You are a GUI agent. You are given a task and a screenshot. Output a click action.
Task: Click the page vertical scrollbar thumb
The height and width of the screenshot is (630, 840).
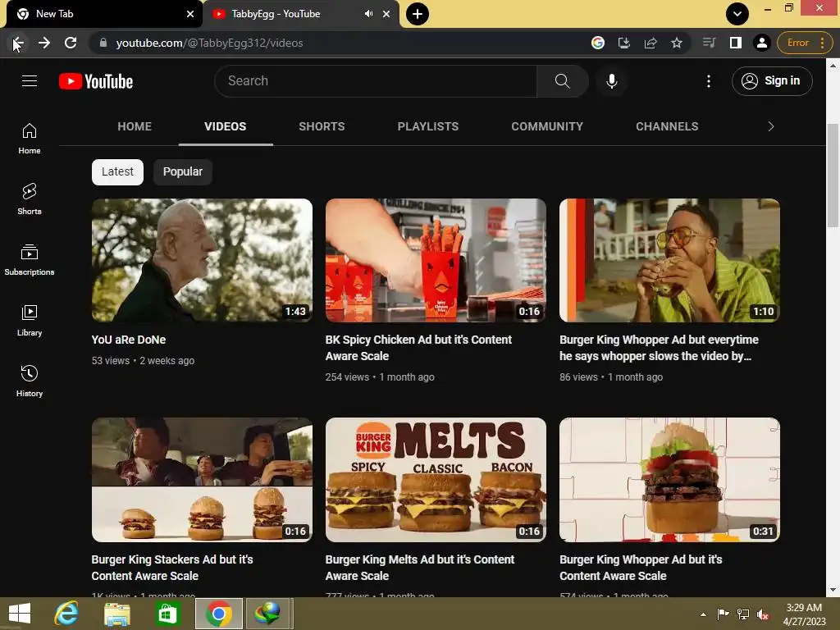coord(833,176)
